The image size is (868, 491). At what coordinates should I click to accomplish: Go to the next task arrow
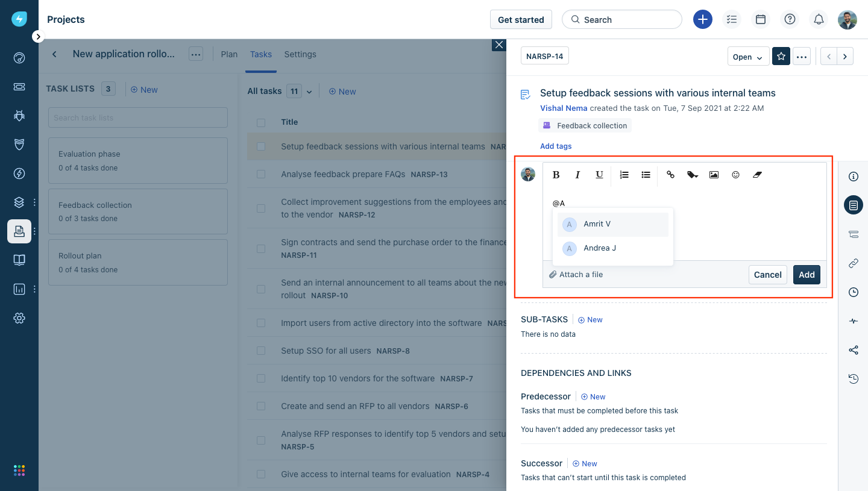(x=845, y=57)
